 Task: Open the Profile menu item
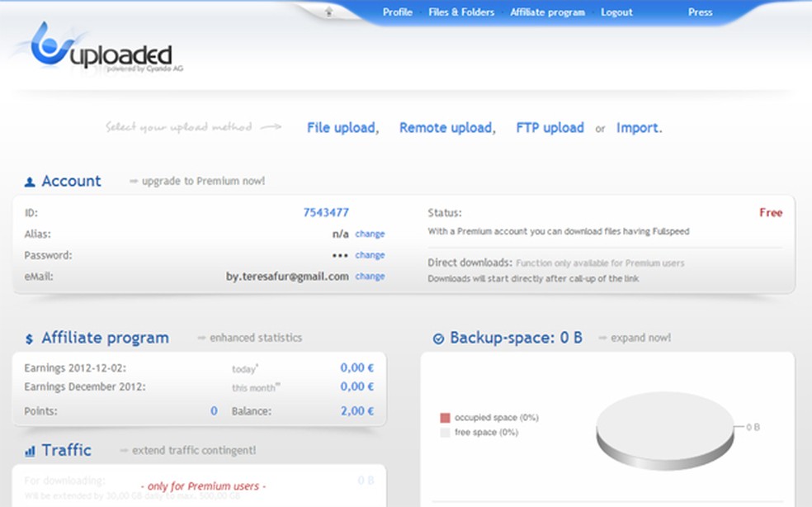click(398, 12)
